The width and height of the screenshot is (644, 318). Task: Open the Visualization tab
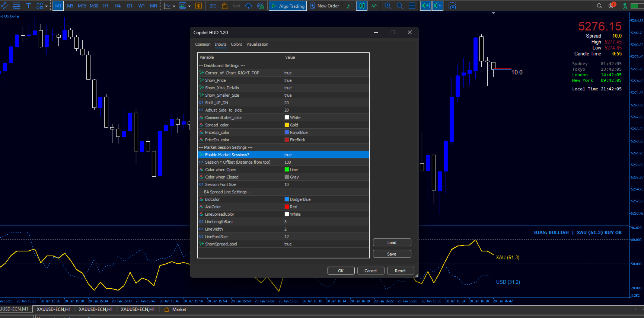click(257, 44)
